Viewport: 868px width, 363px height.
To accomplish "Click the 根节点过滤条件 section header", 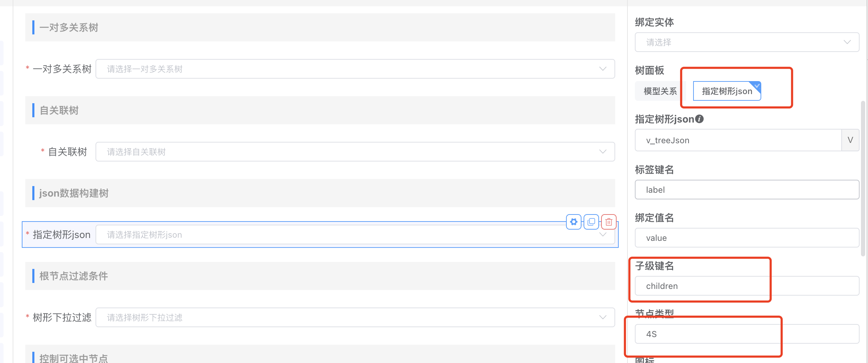I will pyautogui.click(x=320, y=276).
